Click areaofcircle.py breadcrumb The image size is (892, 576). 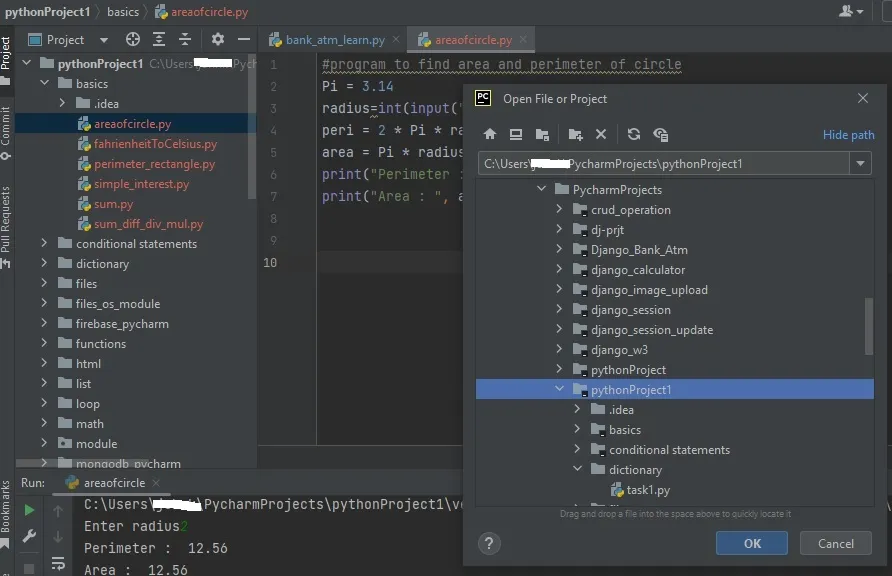tap(202, 11)
